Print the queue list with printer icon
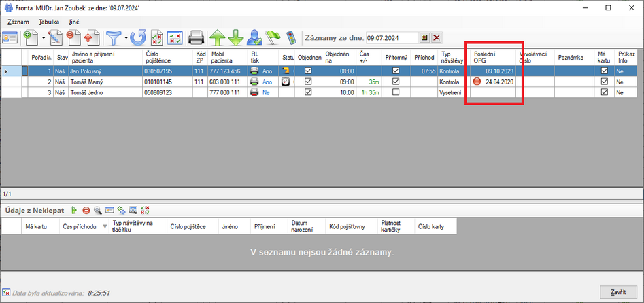Image resolution: width=644 pixels, height=303 pixels. [197, 38]
